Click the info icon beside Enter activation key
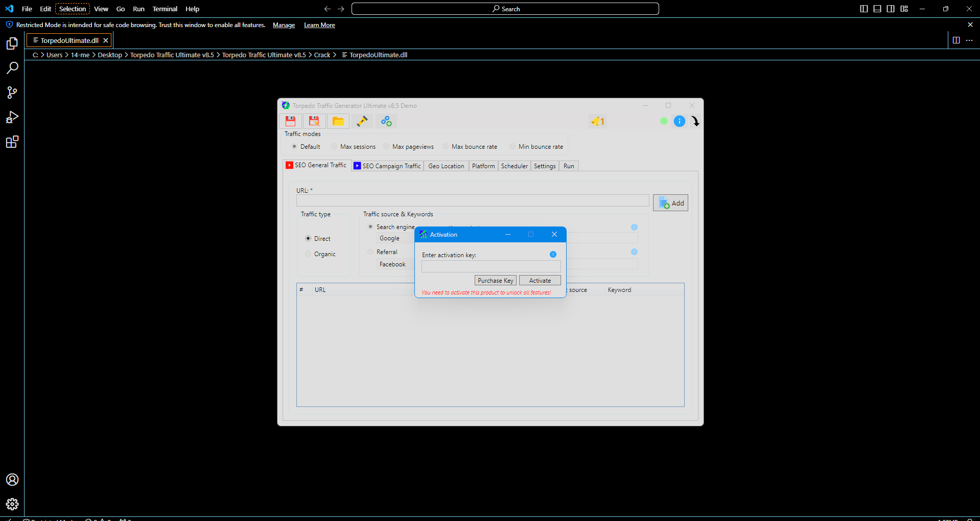This screenshot has height=521, width=980. 553,255
